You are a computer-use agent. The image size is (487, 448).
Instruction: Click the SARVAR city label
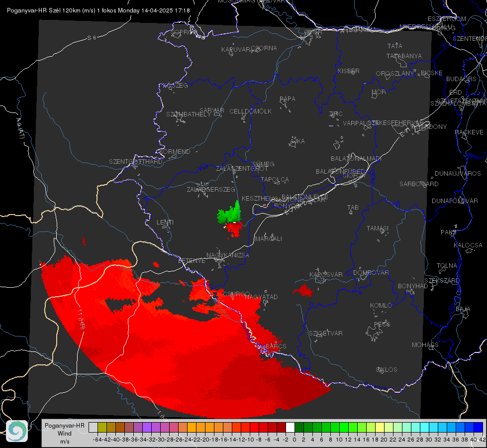(212, 111)
